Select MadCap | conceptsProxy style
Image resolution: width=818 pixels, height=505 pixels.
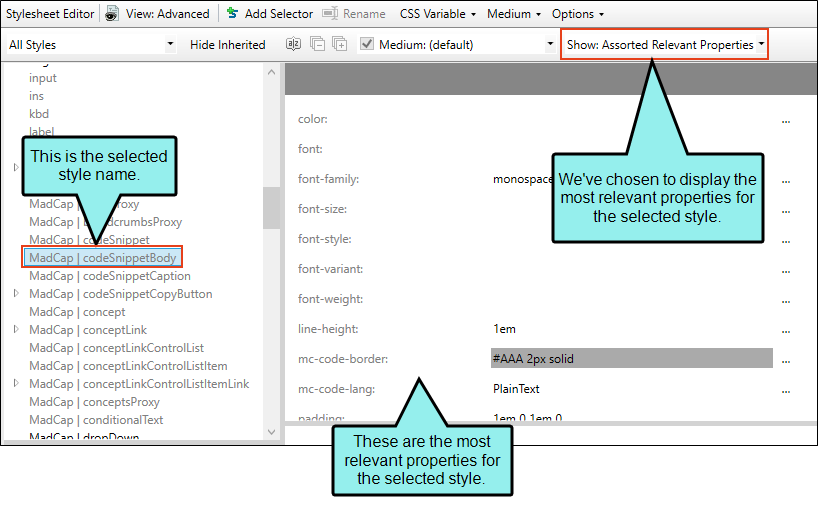click(x=94, y=402)
